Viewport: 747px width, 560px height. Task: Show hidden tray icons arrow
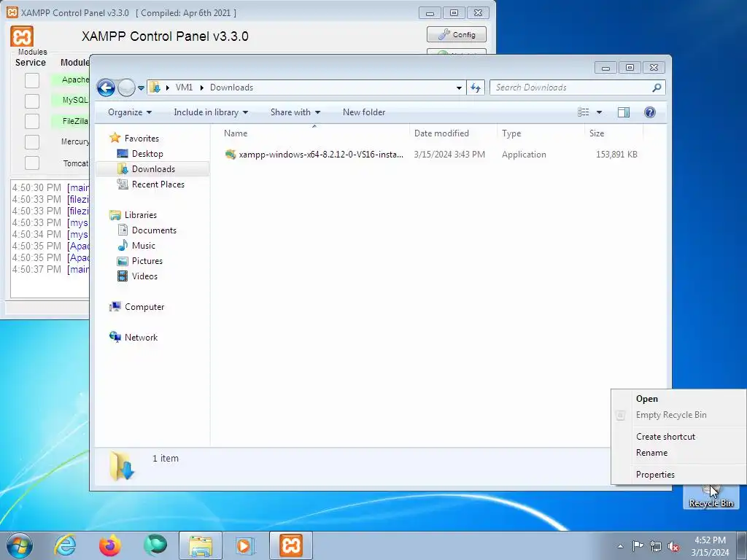(620, 546)
